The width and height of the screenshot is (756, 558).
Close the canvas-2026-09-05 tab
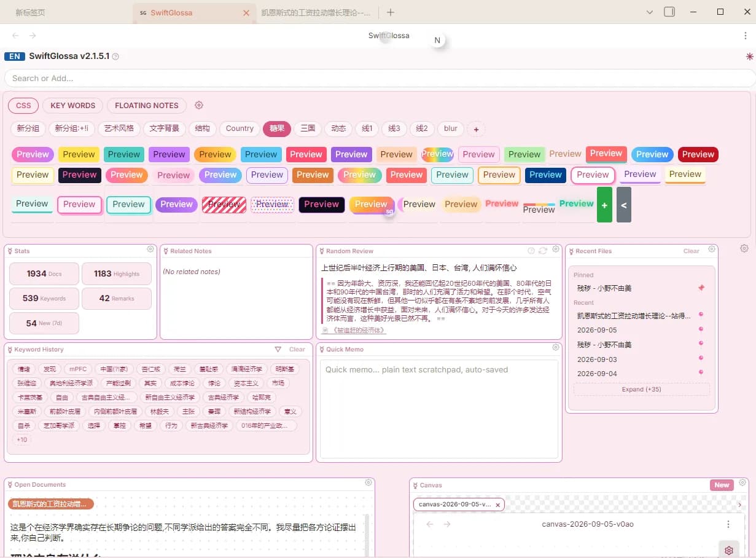coord(498,505)
